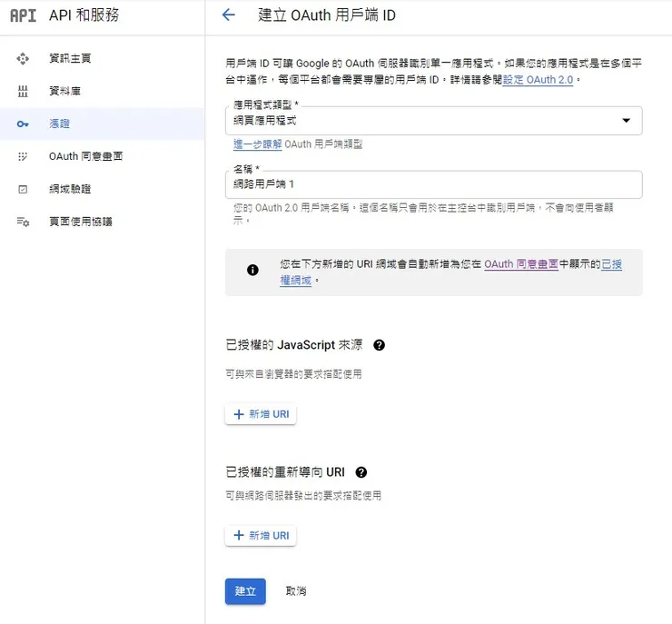Select 憑證 in sidebar
Image resolution: width=672 pixels, height=624 pixels.
[x=102, y=124]
